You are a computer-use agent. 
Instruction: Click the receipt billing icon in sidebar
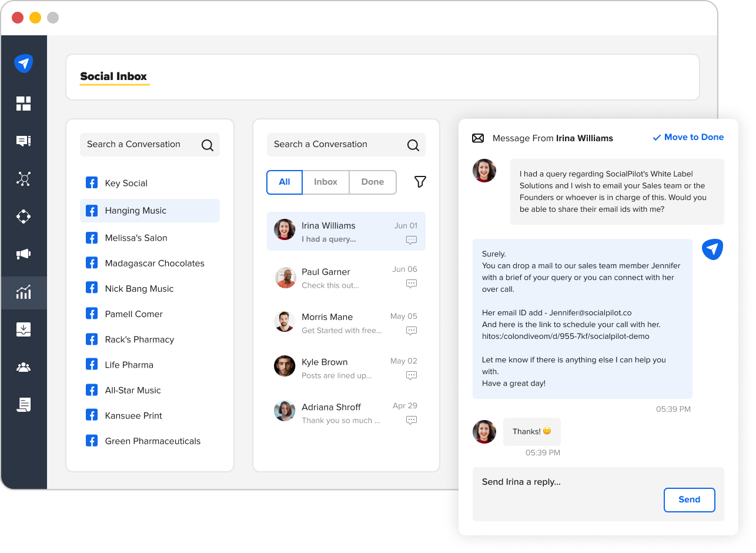pos(24,405)
